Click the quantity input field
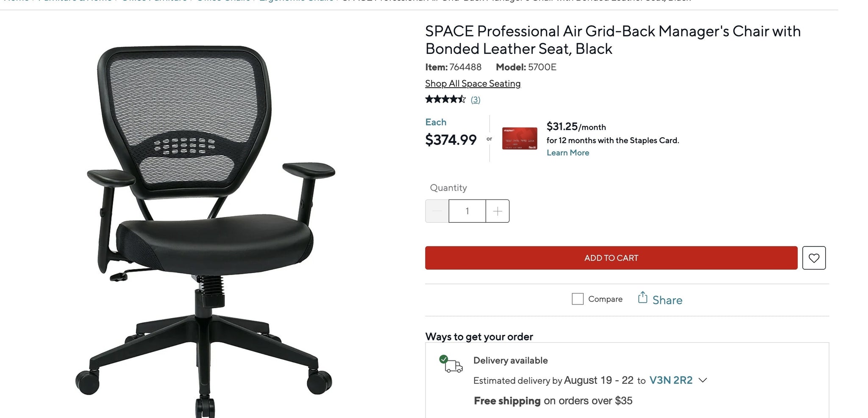 point(467,211)
